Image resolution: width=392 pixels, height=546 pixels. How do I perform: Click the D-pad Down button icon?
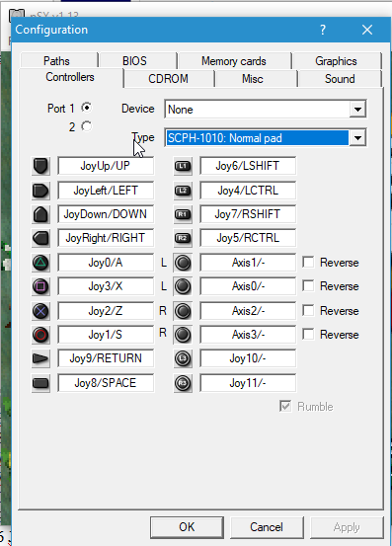(40, 214)
